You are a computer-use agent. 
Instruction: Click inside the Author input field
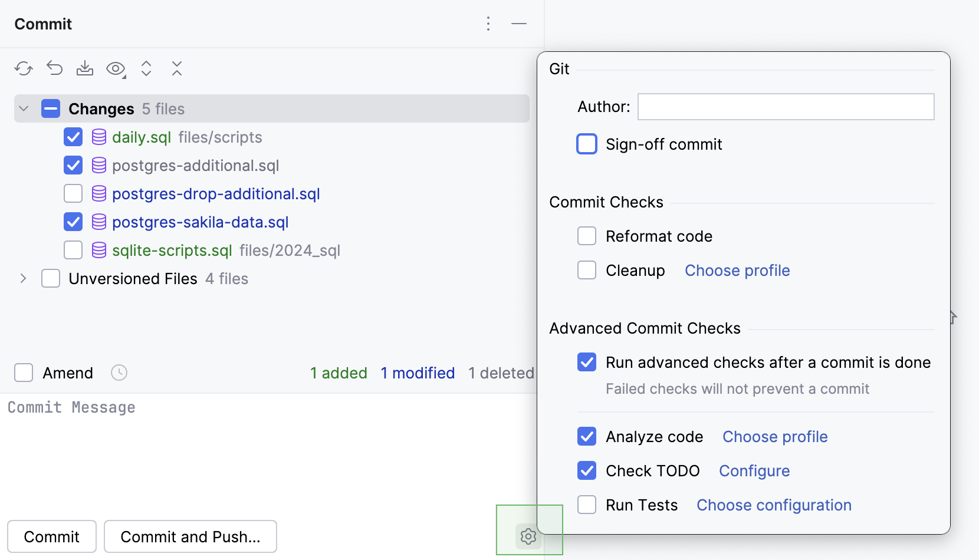click(784, 107)
